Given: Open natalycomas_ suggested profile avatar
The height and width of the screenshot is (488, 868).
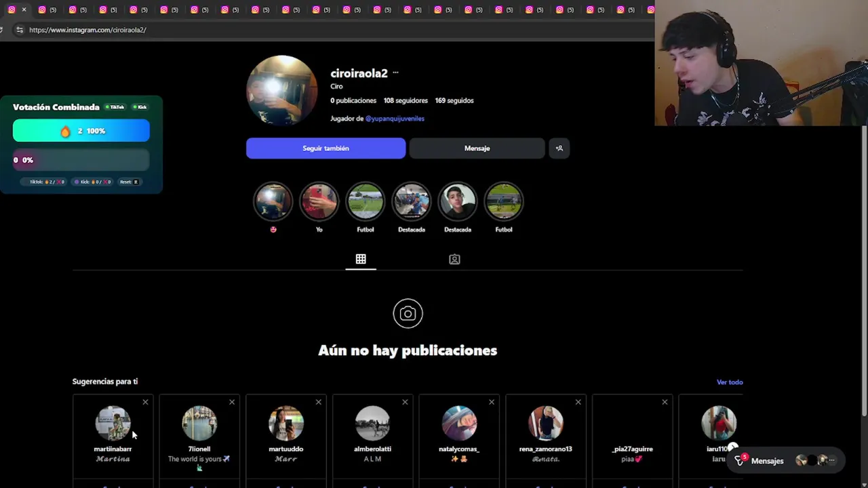Looking at the screenshot, I should tap(459, 423).
